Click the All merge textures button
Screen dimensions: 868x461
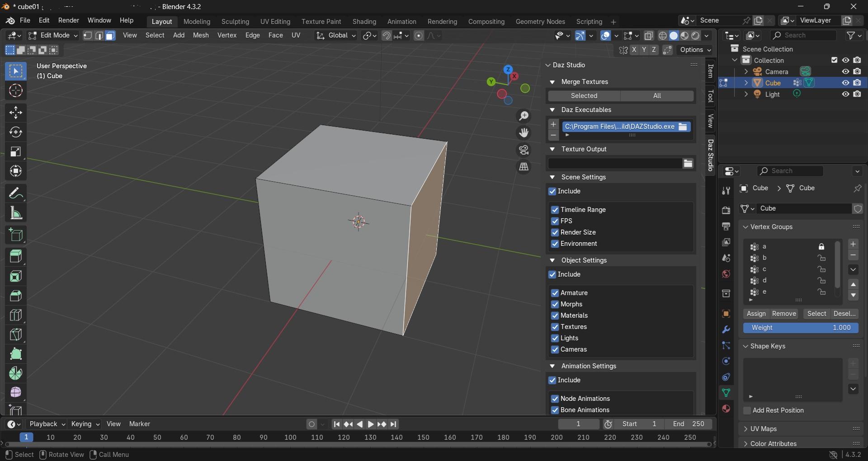[x=657, y=96]
